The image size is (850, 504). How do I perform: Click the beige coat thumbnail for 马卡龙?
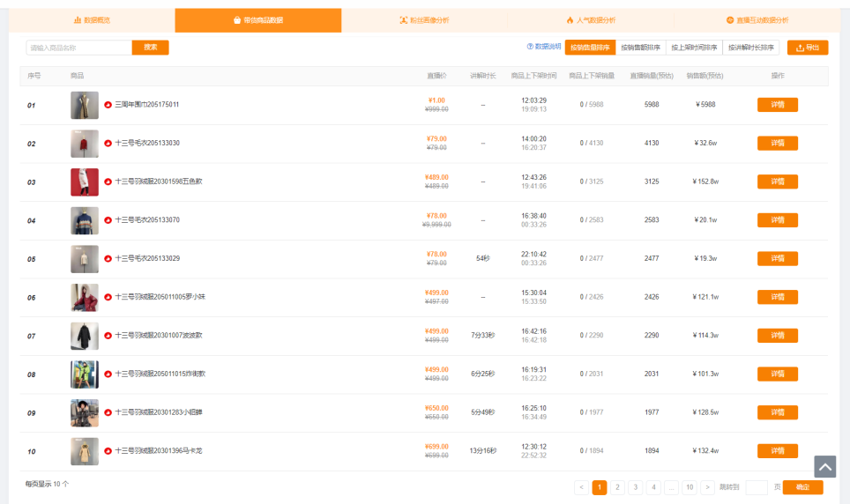coord(85,451)
